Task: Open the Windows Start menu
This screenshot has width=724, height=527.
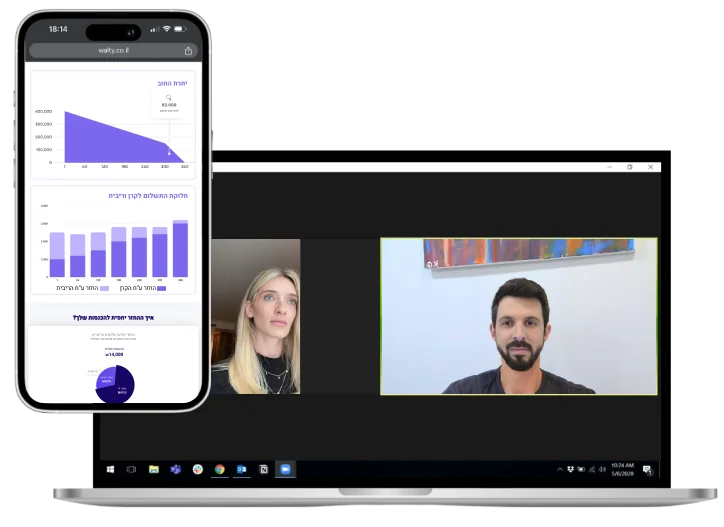Action: [x=110, y=469]
